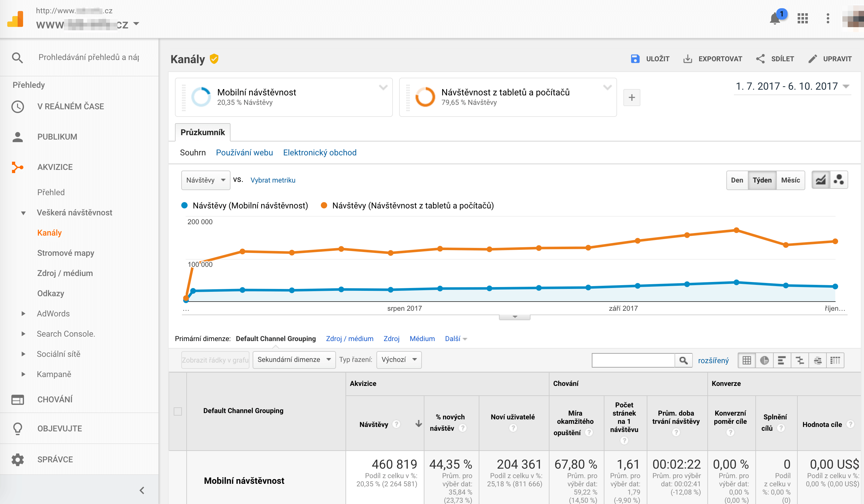Click the save report floppy icon

tap(635, 59)
